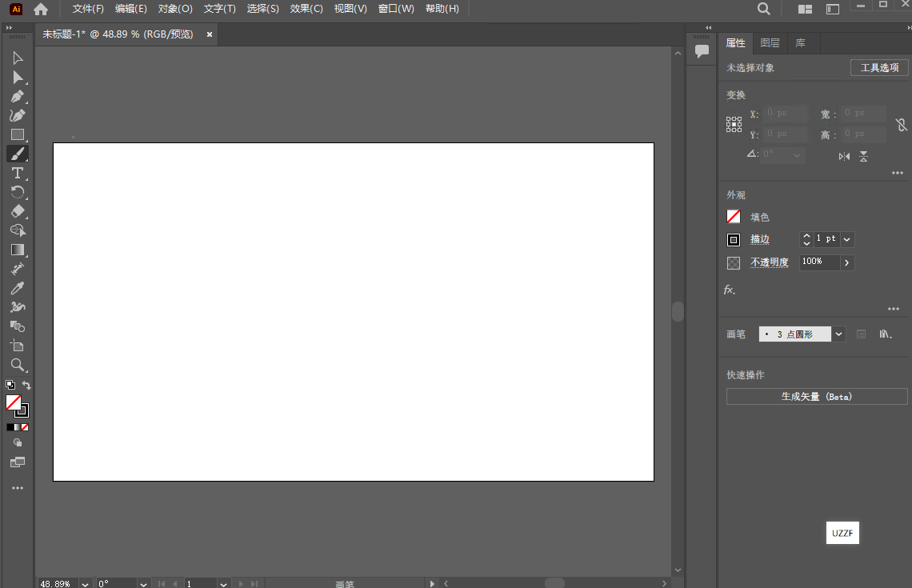
Task: Click 生成矢量 (Beta) button
Action: (x=817, y=397)
